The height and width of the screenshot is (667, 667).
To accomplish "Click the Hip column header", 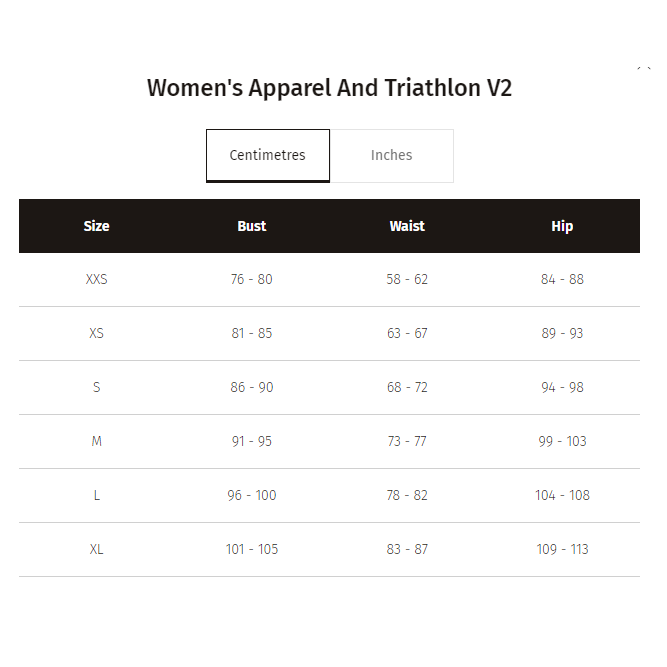I will click(x=562, y=226).
